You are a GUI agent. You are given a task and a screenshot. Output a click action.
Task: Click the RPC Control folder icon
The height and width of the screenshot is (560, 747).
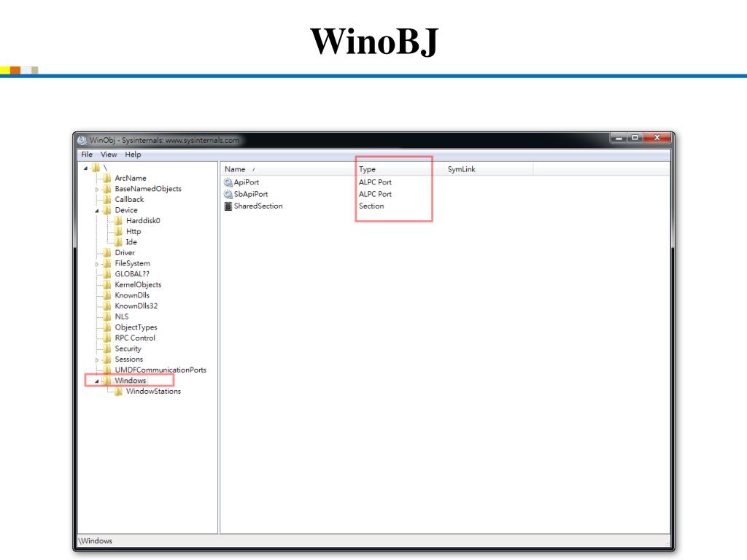coord(107,338)
